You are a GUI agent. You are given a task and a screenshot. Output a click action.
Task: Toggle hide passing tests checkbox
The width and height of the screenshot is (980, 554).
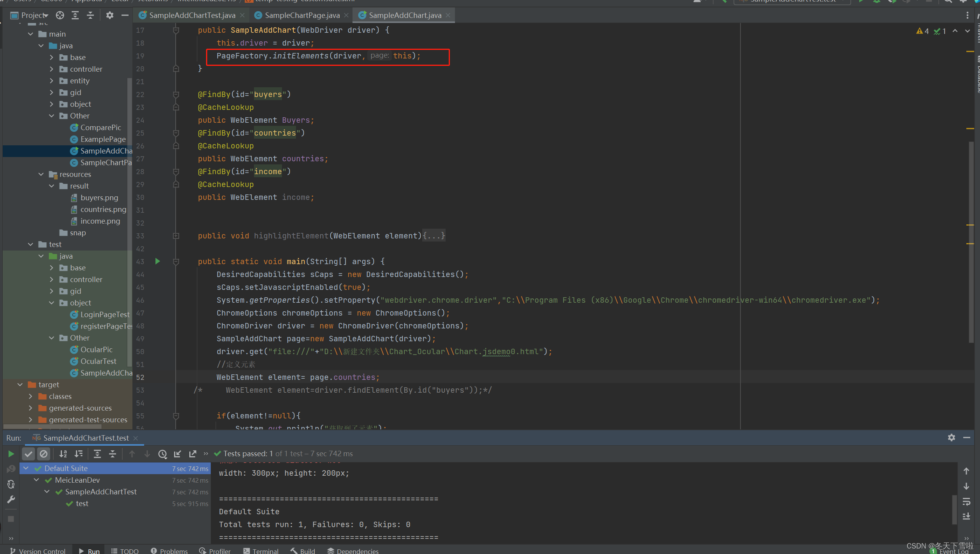[28, 453]
